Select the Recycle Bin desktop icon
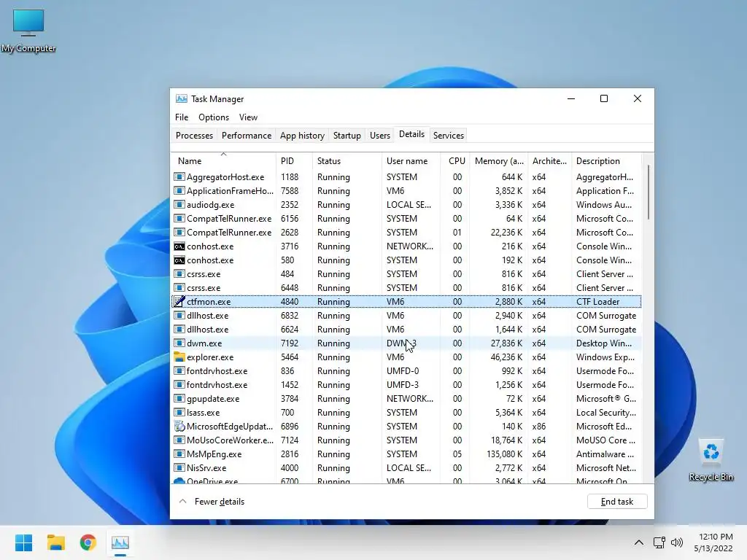 pos(711,460)
